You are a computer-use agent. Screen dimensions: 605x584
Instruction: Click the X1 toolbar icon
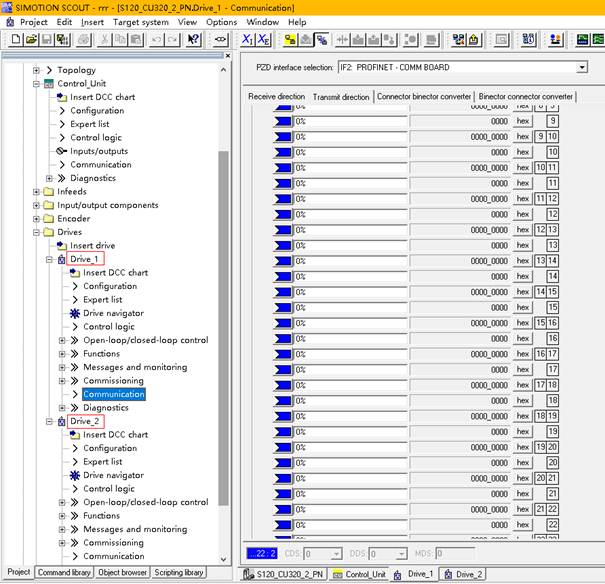click(248, 40)
